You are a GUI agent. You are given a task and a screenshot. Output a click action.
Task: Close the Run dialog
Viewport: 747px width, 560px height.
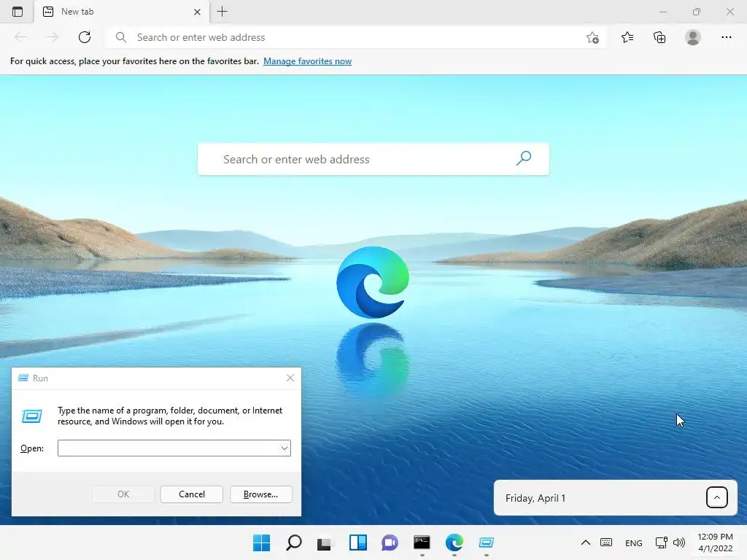[290, 378]
